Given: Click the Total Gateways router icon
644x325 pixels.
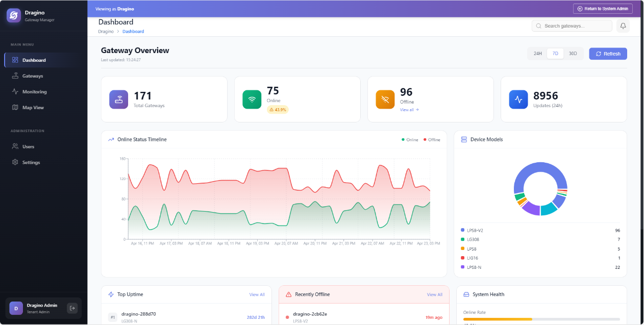Looking at the screenshot, I should tap(119, 99).
